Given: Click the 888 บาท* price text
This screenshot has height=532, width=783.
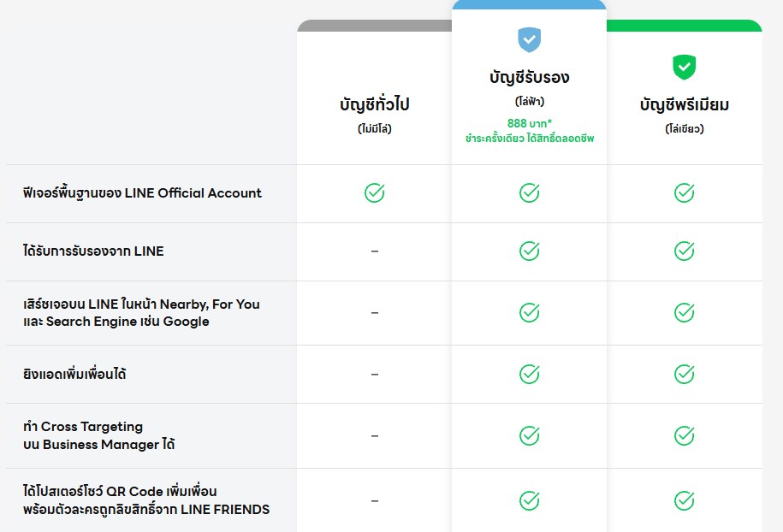Looking at the screenshot, I should pos(530,123).
